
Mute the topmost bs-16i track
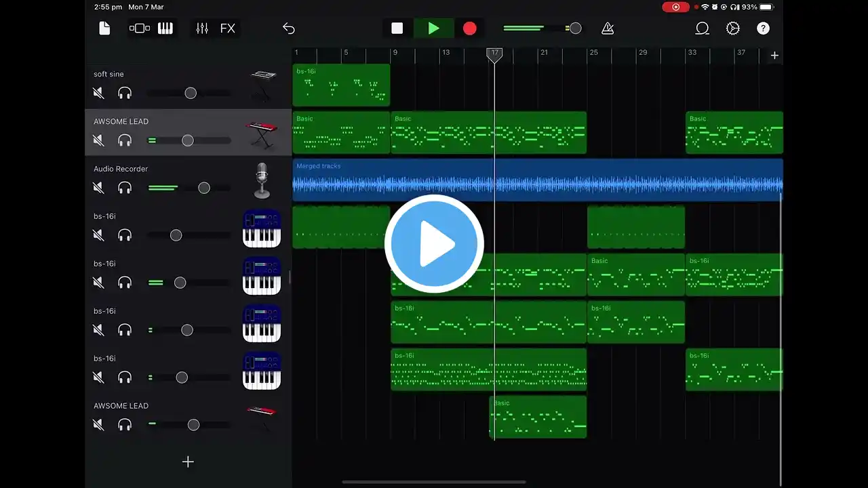click(98, 235)
